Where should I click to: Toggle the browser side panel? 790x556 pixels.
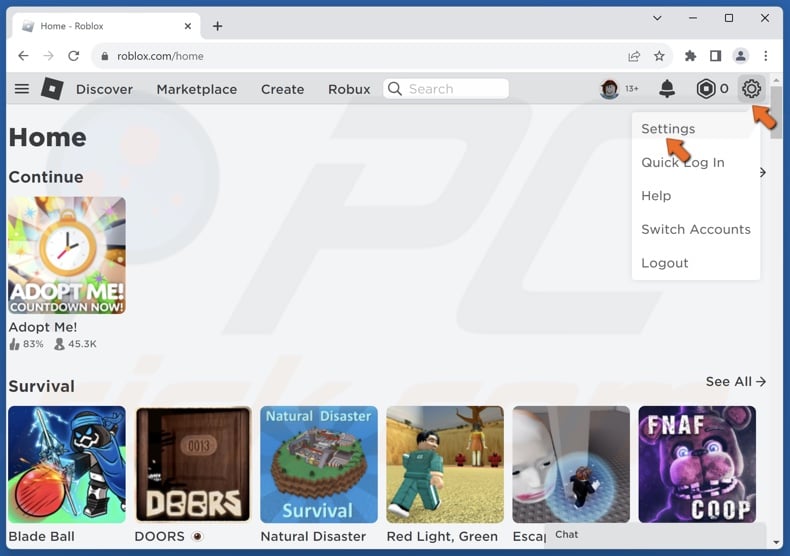715,56
